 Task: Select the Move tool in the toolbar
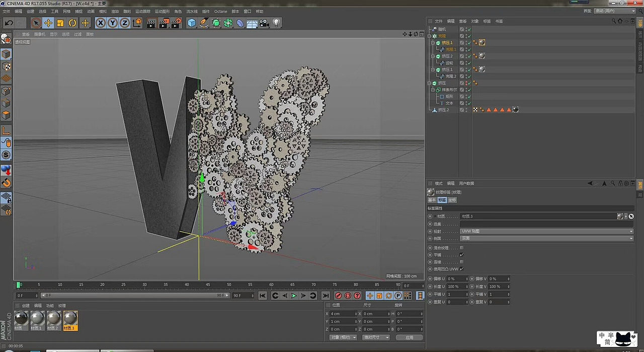pos(48,23)
